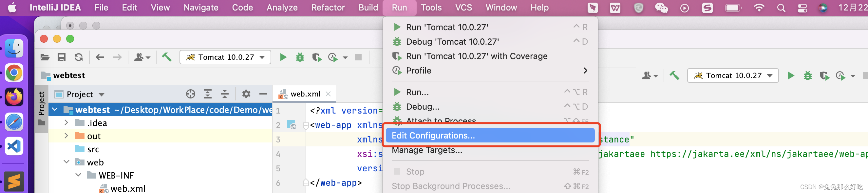Open project folder icon in toolbar
The image size is (868, 193).
pyautogui.click(x=45, y=57)
